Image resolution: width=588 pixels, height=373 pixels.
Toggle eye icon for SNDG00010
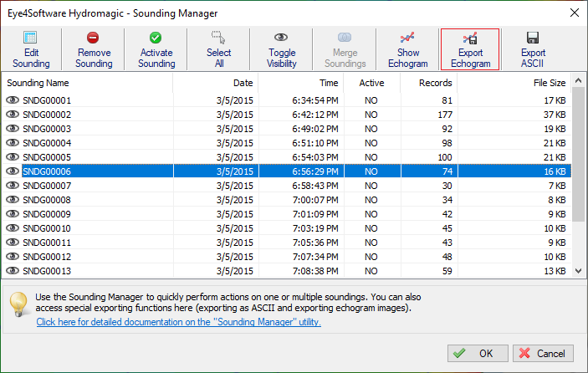click(13, 228)
